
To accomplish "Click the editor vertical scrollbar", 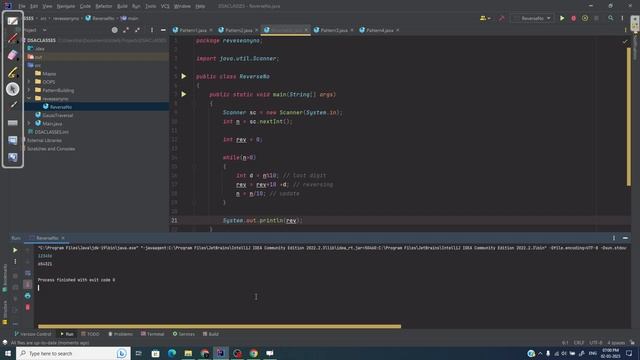I will click(629, 116).
